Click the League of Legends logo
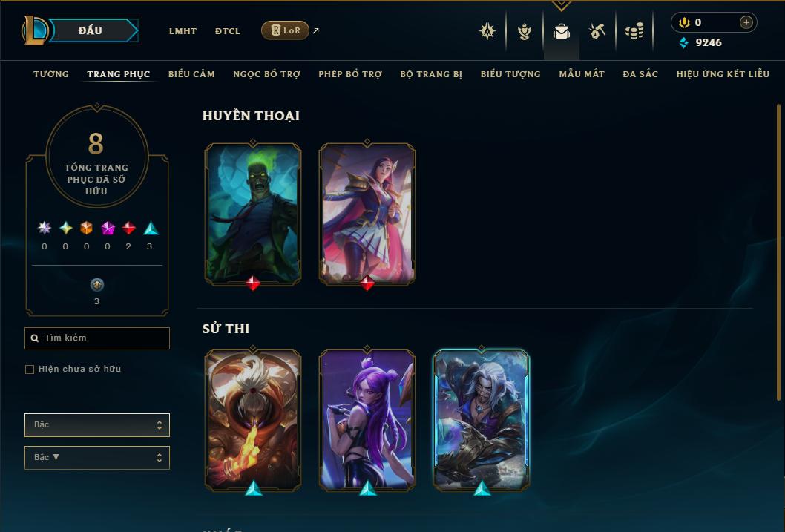785x532 pixels. click(x=34, y=30)
